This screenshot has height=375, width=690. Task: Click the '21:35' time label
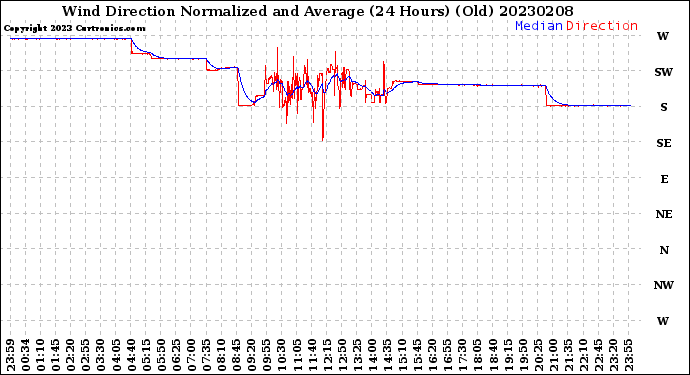coord(567,355)
